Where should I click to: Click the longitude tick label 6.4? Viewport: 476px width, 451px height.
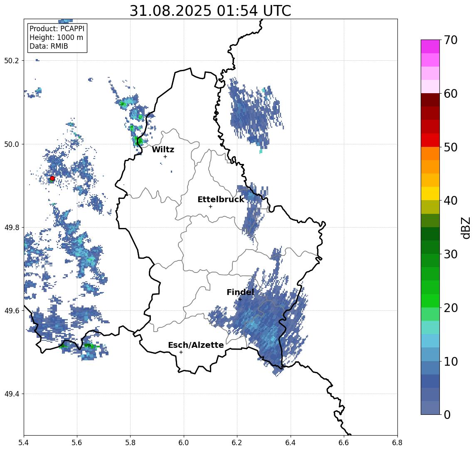[x=291, y=443]
